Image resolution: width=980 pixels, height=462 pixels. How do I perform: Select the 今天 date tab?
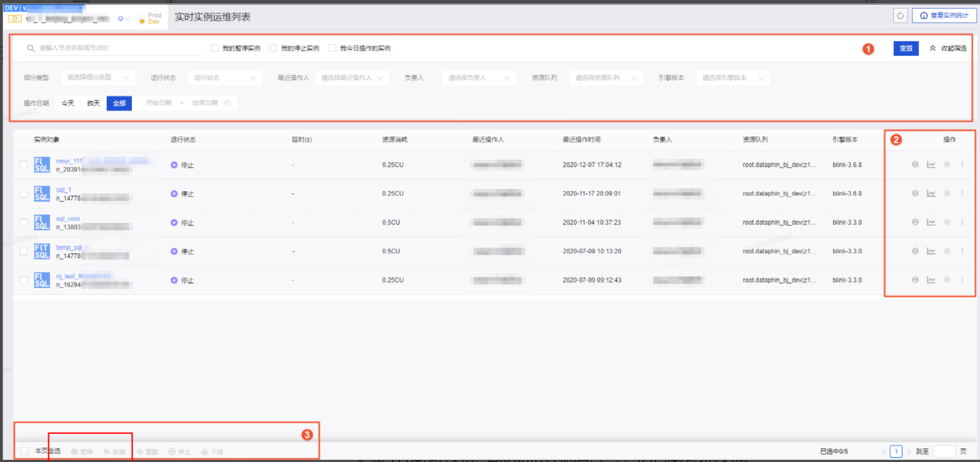click(68, 103)
